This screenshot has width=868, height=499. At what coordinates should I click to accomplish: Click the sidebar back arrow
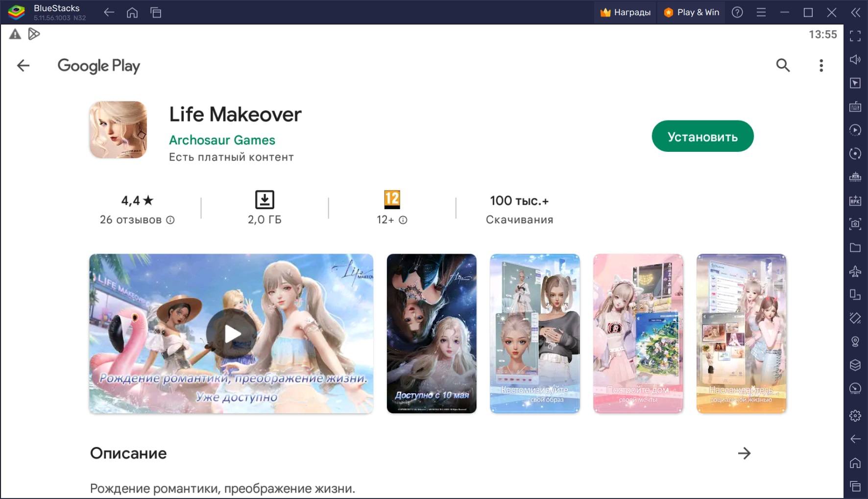tap(855, 439)
